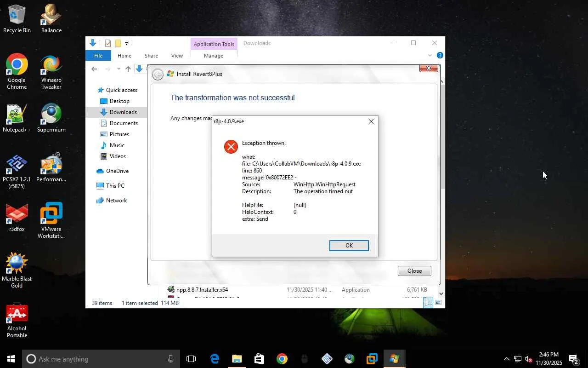Select the Google Chrome desktop shortcut
This screenshot has height=368, width=588.
17,72
